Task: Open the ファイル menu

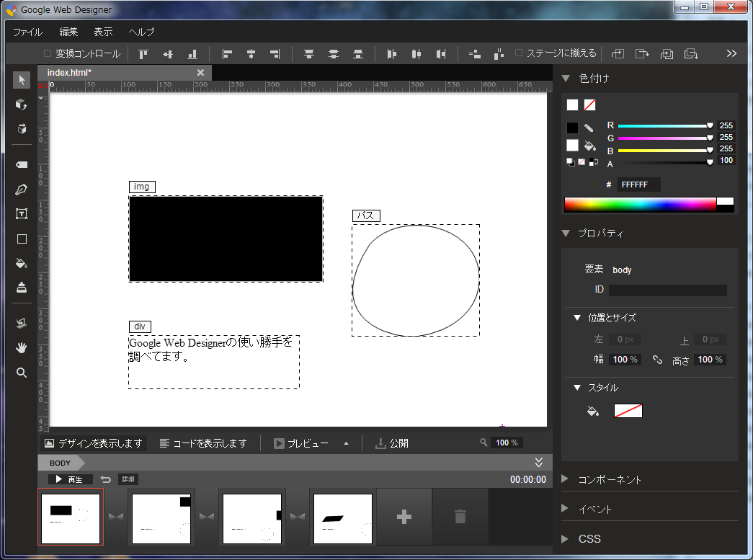Action: 27,32
